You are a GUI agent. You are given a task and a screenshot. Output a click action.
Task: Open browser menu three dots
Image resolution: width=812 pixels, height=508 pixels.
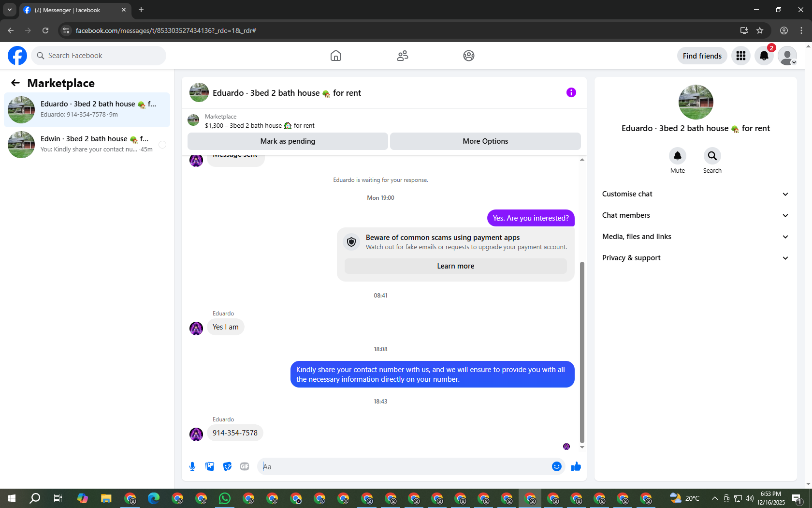coord(801,30)
